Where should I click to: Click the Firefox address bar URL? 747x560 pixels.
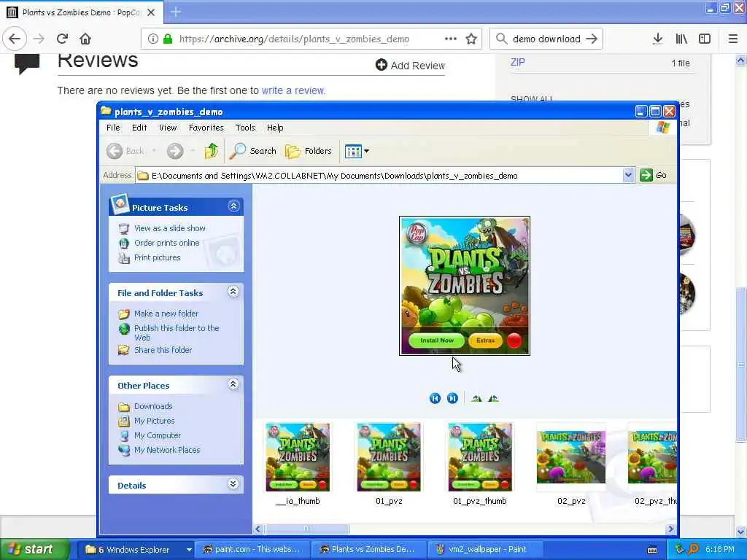(294, 39)
